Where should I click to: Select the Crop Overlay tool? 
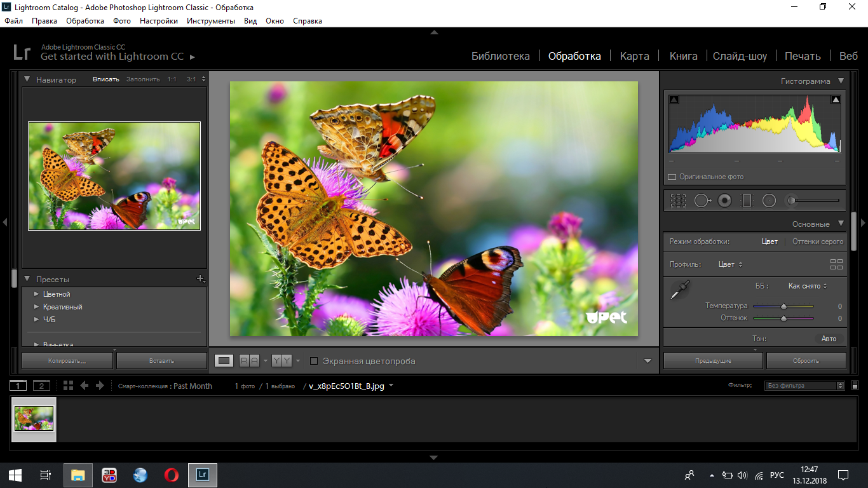pyautogui.click(x=678, y=201)
